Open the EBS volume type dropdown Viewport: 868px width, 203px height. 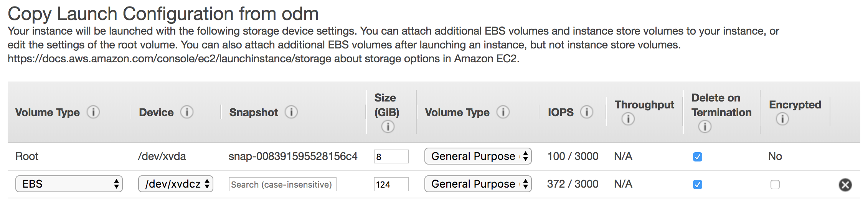69,184
